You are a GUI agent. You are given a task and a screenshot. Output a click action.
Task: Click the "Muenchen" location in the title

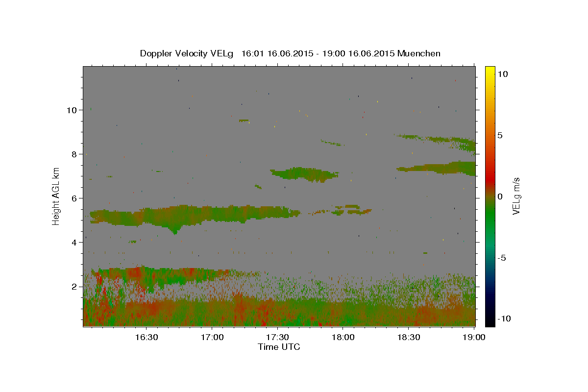point(419,53)
